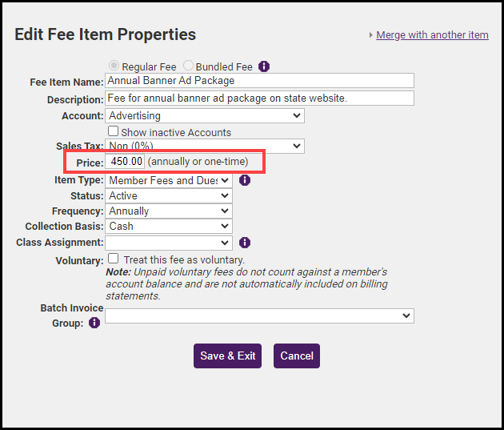504x430 pixels.
Task: Click the Cancel button
Action: pyautogui.click(x=297, y=356)
